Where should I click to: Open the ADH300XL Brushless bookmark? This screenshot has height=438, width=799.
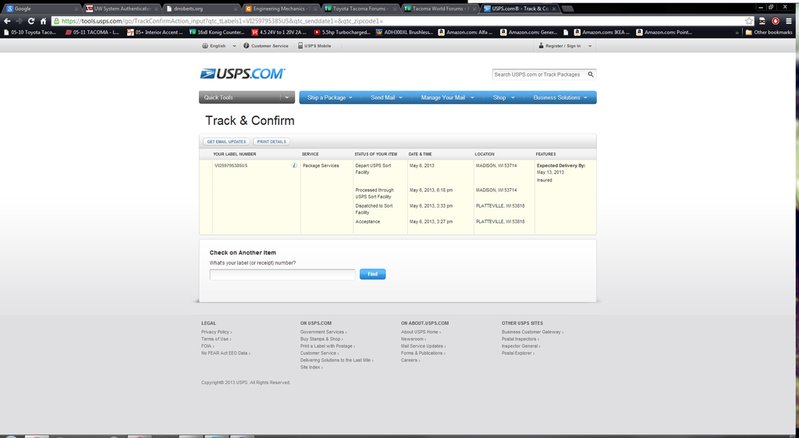click(405, 32)
